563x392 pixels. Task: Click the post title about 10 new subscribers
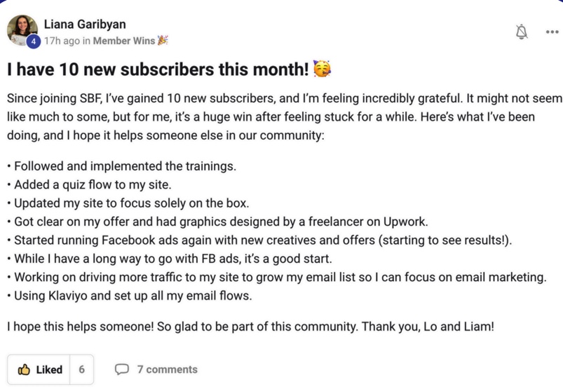click(158, 70)
